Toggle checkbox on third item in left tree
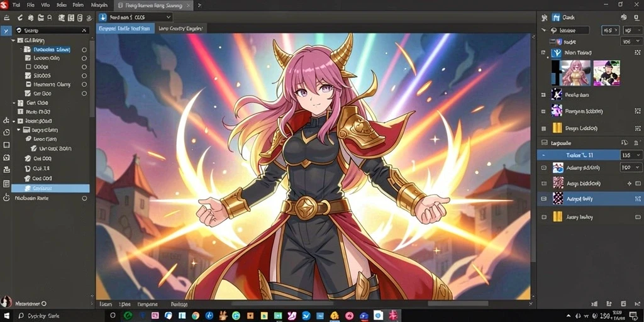Screen dimensions: 644x322 pos(28,67)
